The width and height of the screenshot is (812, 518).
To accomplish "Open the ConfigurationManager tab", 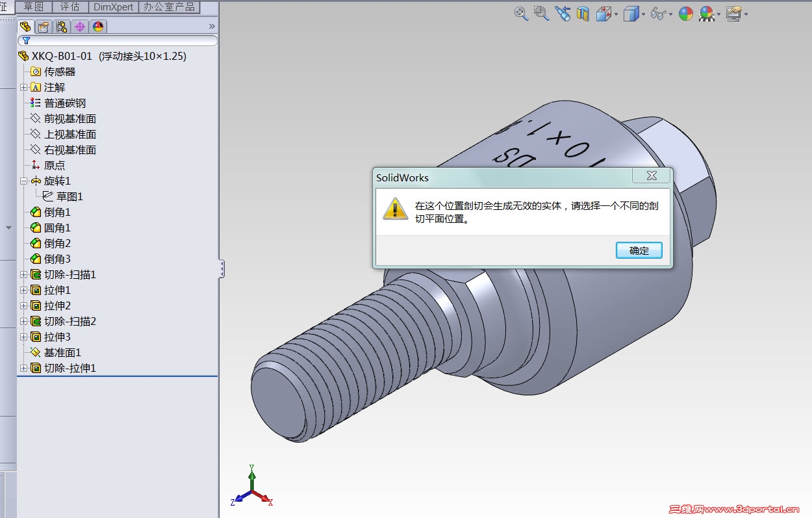I will click(62, 27).
